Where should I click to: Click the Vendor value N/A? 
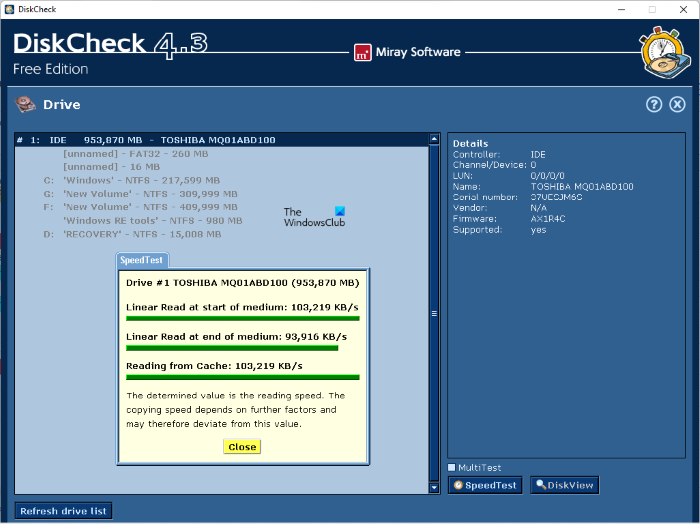[538, 208]
